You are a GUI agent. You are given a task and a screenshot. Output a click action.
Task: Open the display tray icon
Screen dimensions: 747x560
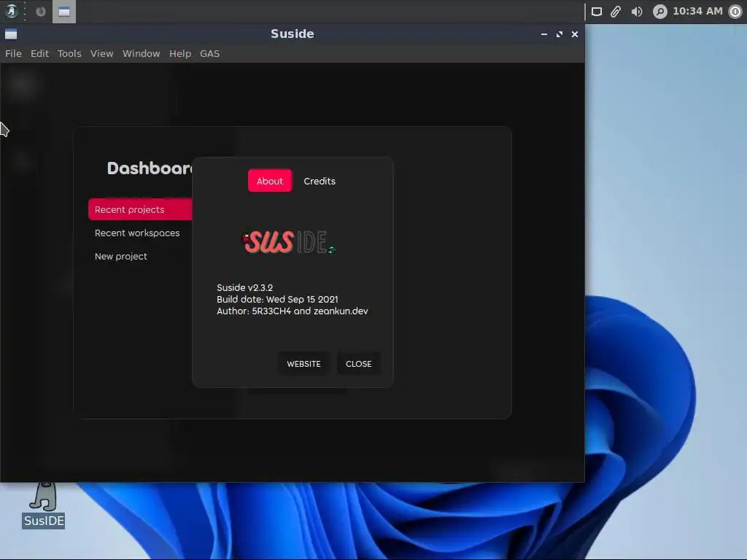(597, 12)
